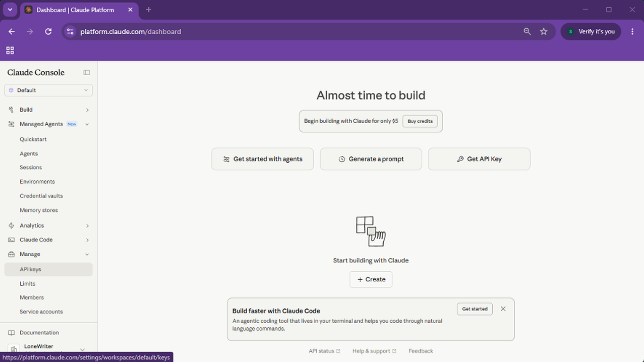This screenshot has width=644, height=362.
Task: Click Get started with agents button
Action: click(x=262, y=159)
